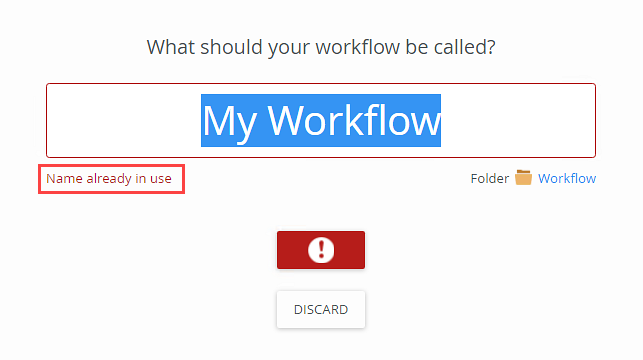Click the red validation error under the field
The height and width of the screenshot is (360, 643).
(x=109, y=179)
